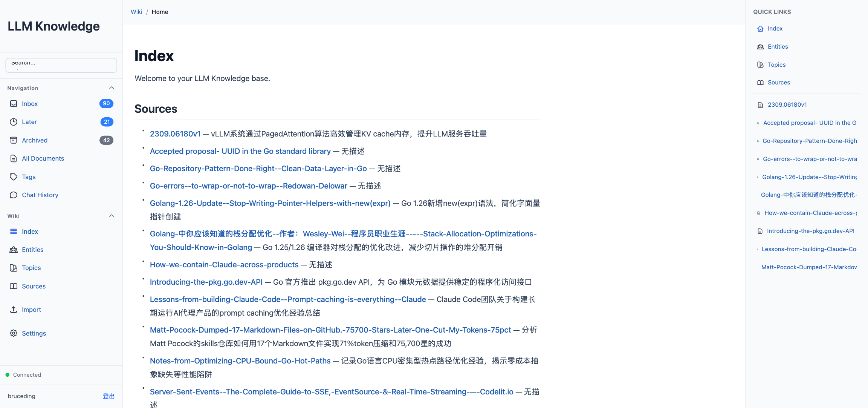Click the Entities people icon in the sidebar
Image resolution: width=868 pixels, height=408 pixels.
pyautogui.click(x=14, y=250)
